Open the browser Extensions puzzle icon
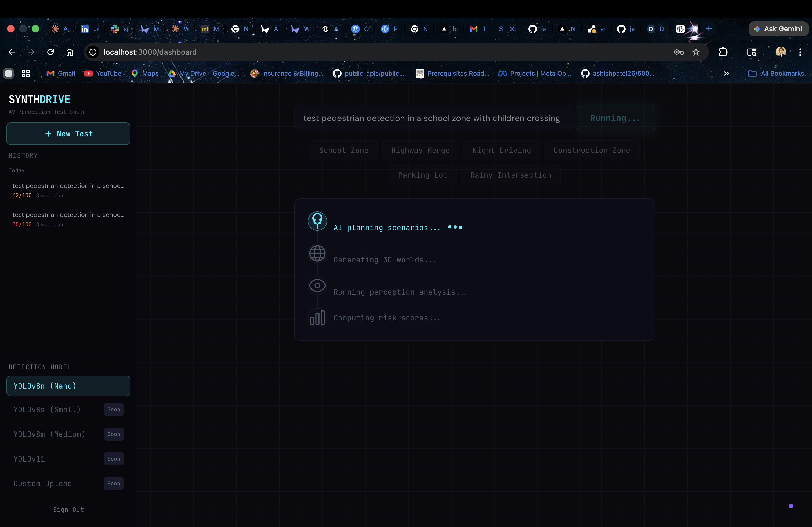The width and height of the screenshot is (812, 527). [723, 52]
